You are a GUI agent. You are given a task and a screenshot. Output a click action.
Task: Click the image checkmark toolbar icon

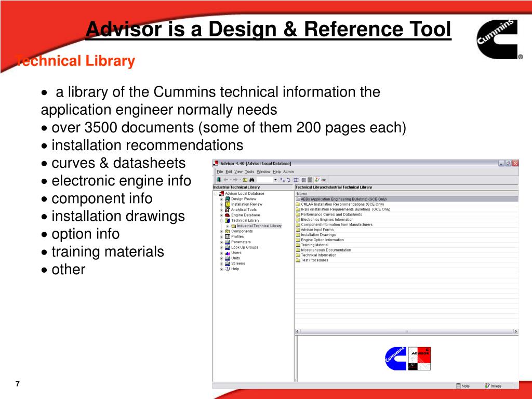317,180
